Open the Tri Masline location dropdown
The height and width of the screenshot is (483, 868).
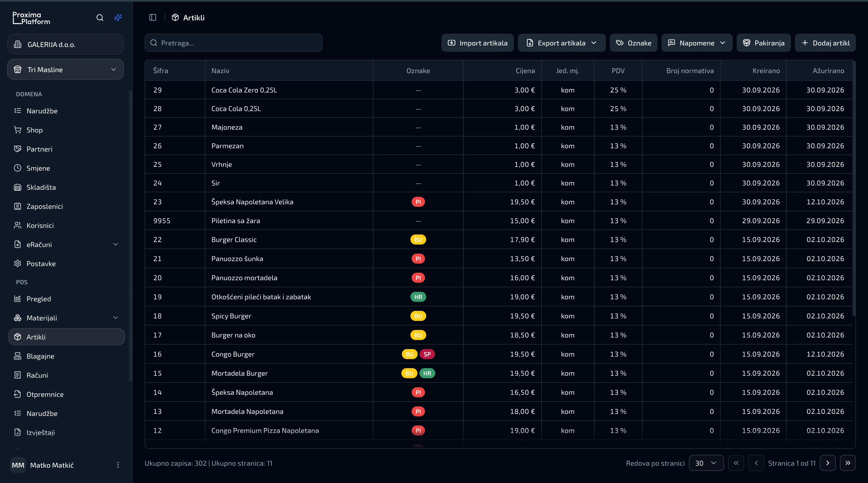[65, 70]
